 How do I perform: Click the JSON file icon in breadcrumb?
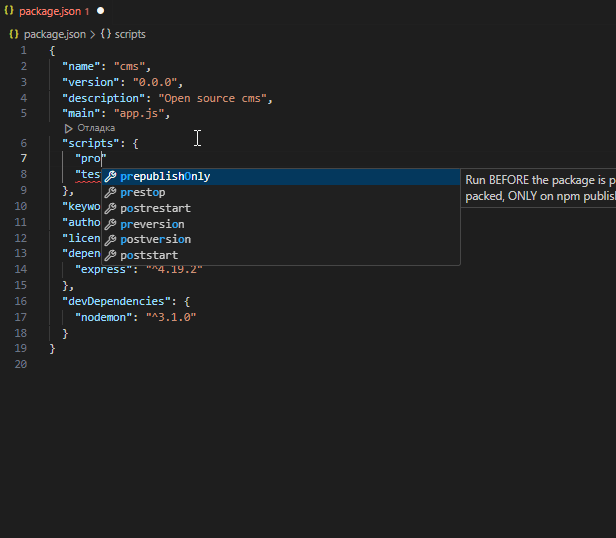[x=14, y=34]
